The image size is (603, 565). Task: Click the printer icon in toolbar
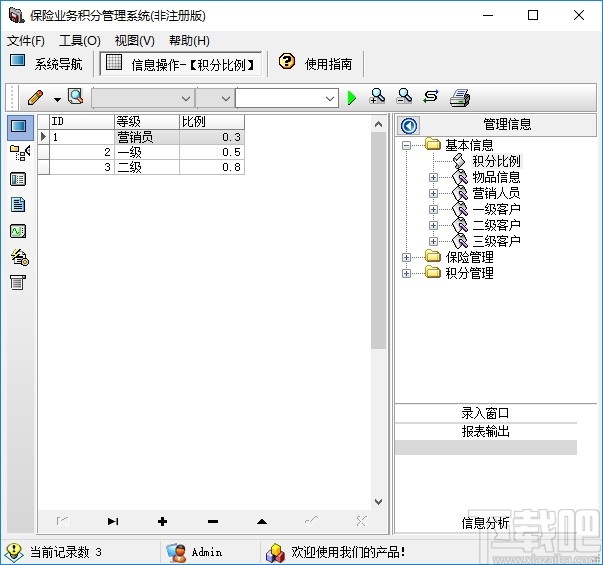pyautogui.click(x=460, y=98)
